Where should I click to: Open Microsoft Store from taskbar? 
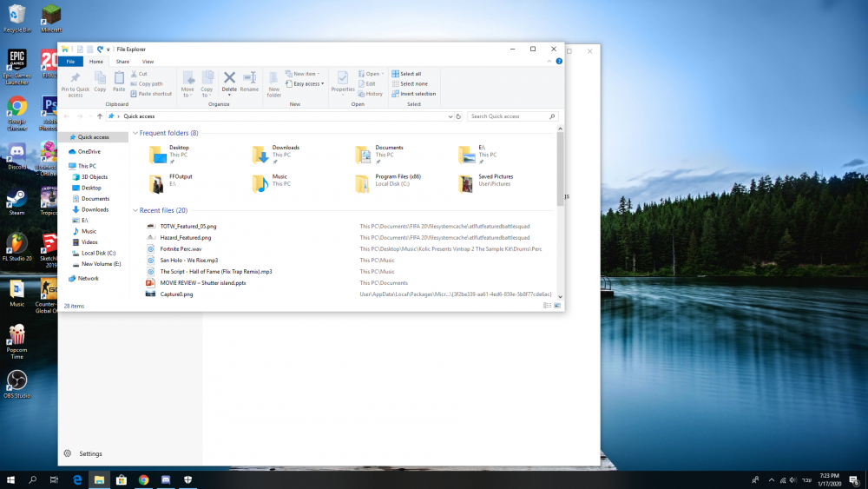[122, 479]
